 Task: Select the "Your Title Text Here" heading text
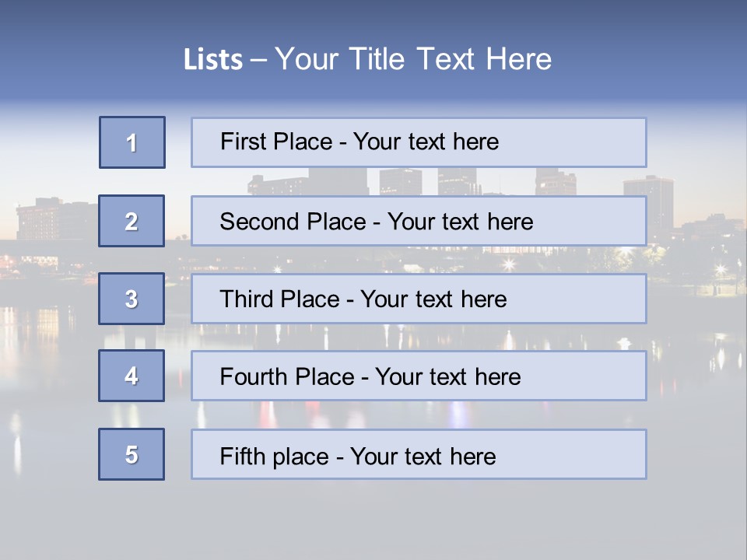point(413,59)
